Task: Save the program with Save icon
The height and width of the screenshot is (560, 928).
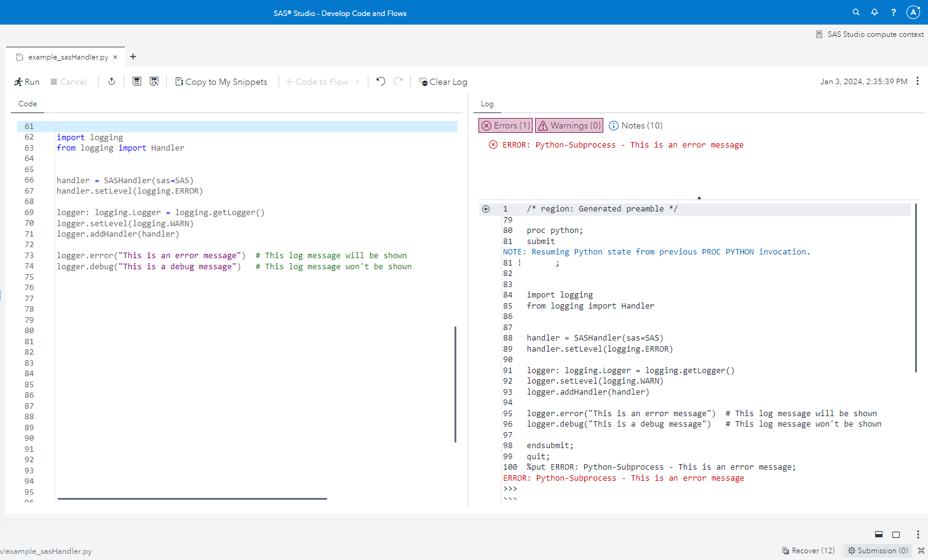Action: point(137,81)
